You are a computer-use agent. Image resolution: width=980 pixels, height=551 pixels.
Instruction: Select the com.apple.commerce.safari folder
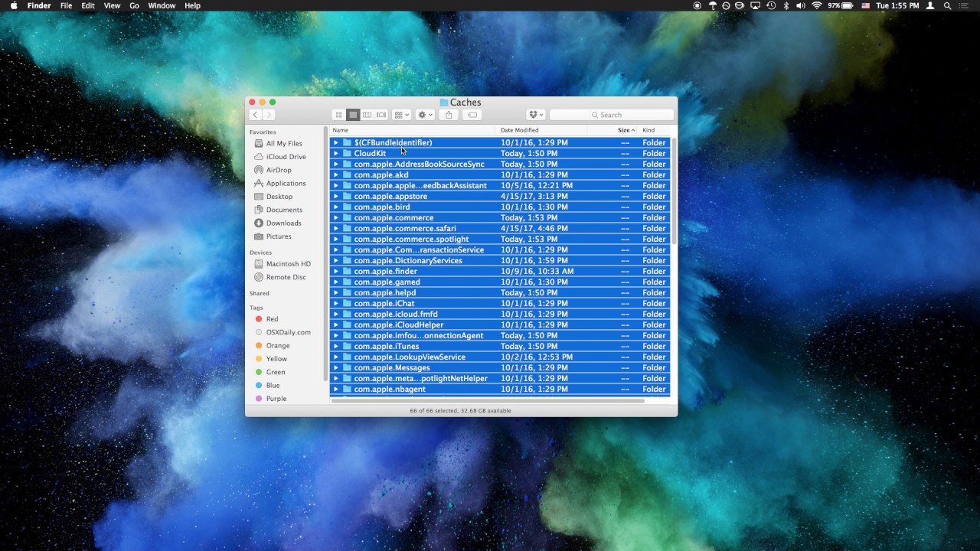tap(500, 229)
